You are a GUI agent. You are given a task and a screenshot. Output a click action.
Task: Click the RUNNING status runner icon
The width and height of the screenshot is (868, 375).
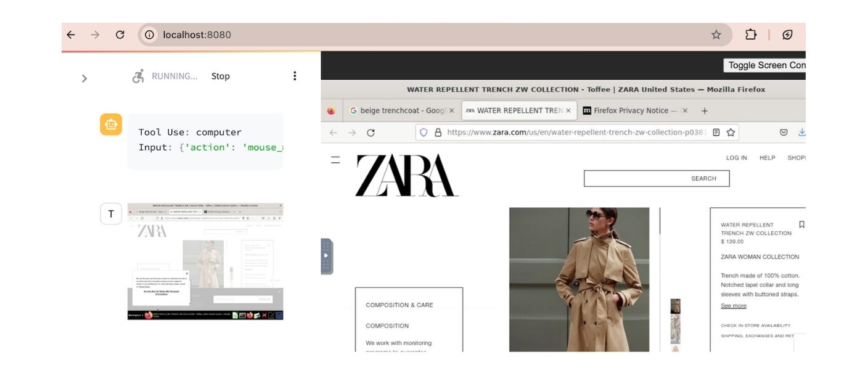[x=139, y=76]
